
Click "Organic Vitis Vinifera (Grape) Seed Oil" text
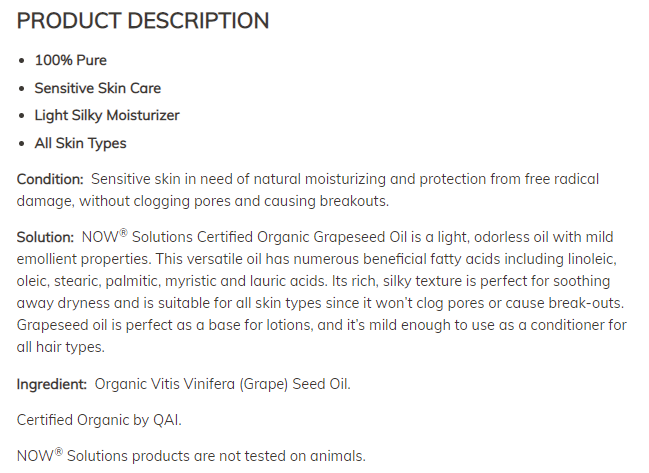pos(222,383)
